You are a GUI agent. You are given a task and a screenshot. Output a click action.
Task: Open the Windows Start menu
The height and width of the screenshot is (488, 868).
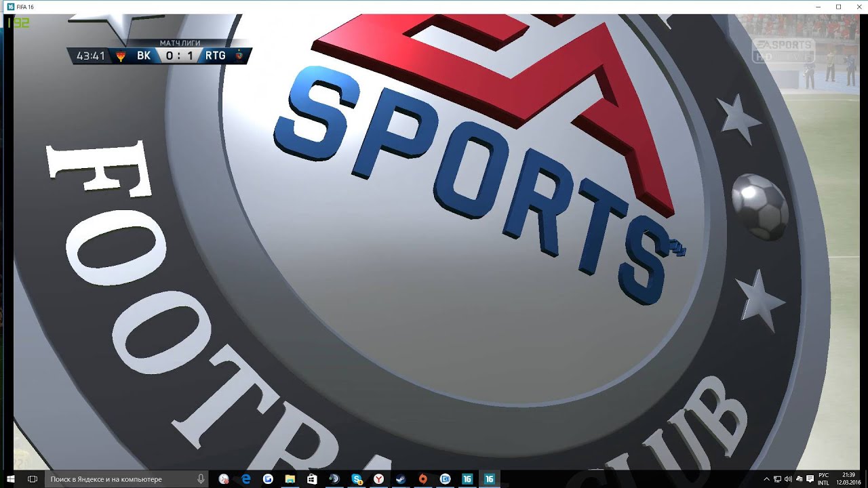11,479
